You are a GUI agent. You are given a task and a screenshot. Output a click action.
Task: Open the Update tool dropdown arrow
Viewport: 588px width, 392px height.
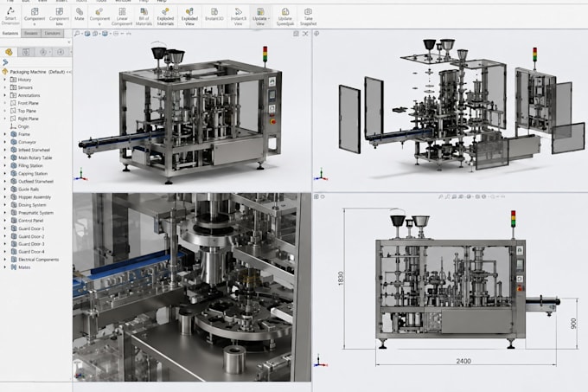269,19
